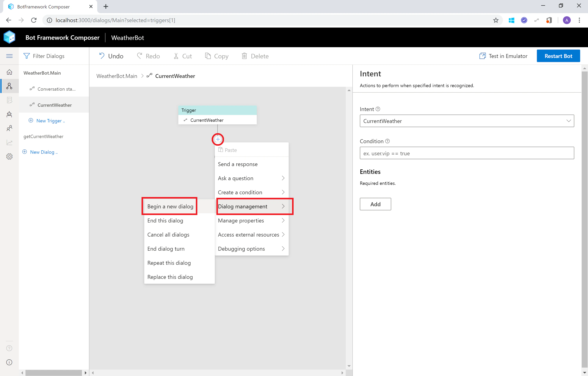Expand Create a condition submenu
The image size is (588, 376).
[252, 192]
